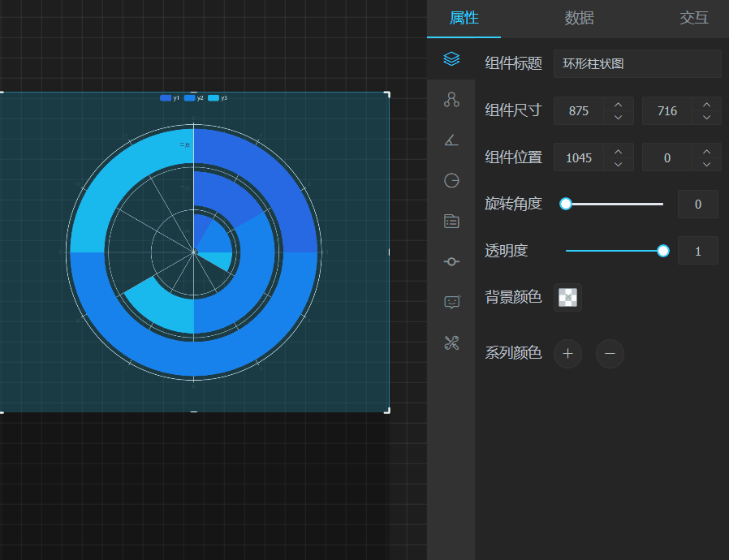This screenshot has height=560, width=729.
Task: Decrease the component width 875 stepper
Action: [x=619, y=117]
